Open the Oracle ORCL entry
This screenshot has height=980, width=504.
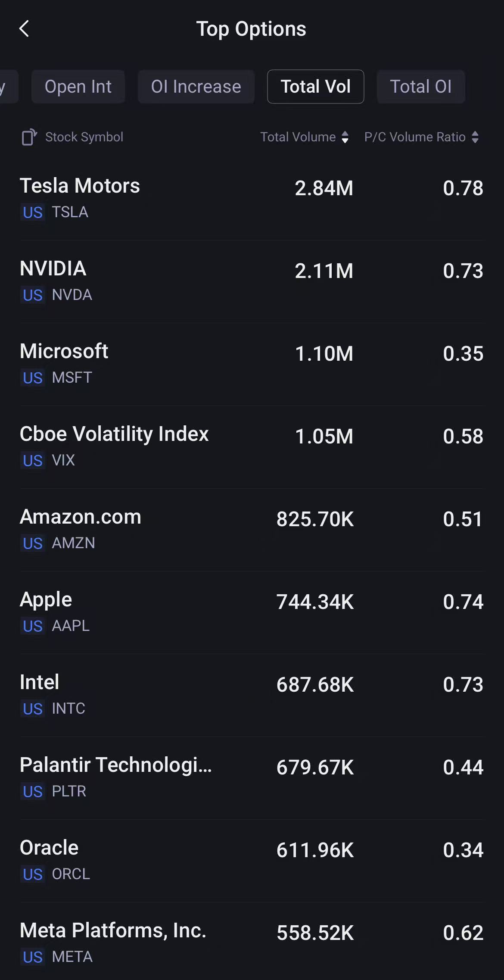point(252,860)
